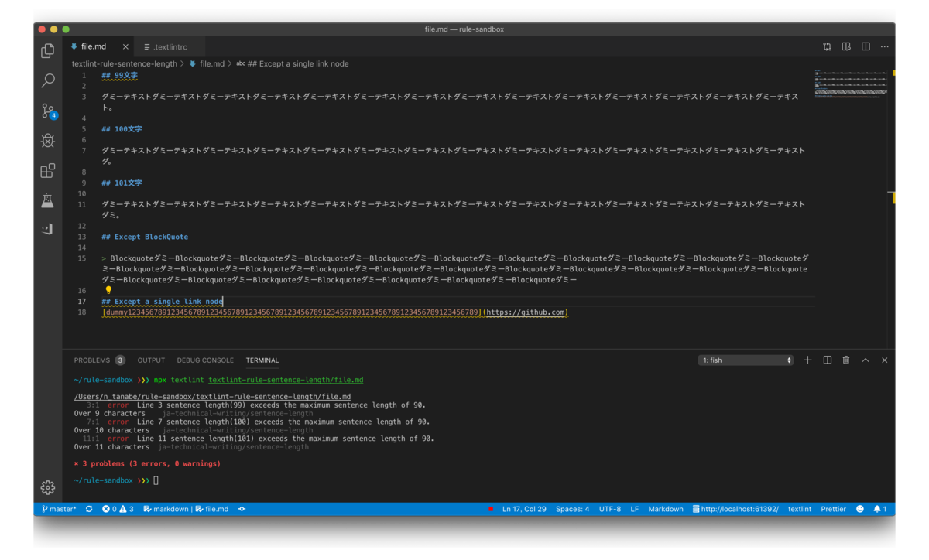Viewport: 929px width, 560px height.
Task: Click the master branch in status bar
Action: pos(59,509)
